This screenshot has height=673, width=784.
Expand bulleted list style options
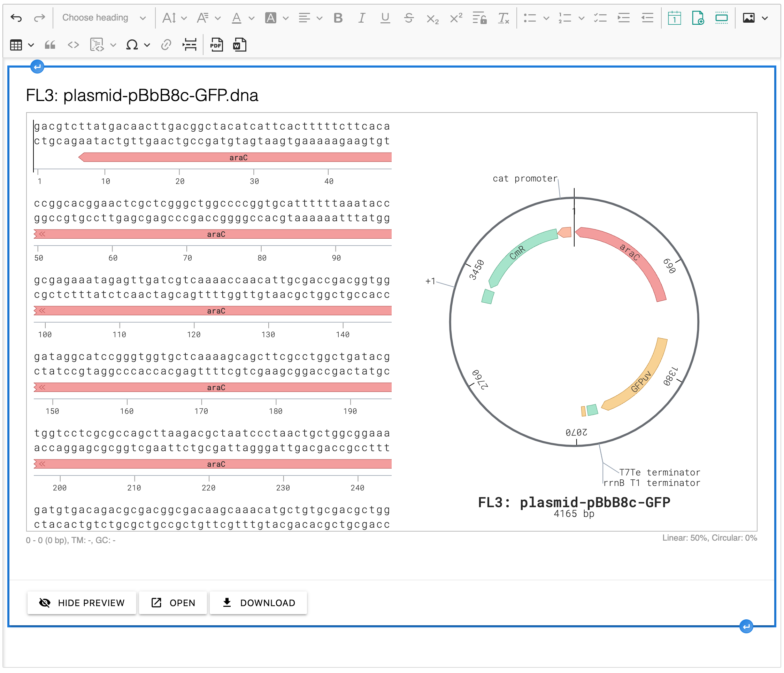tap(546, 18)
